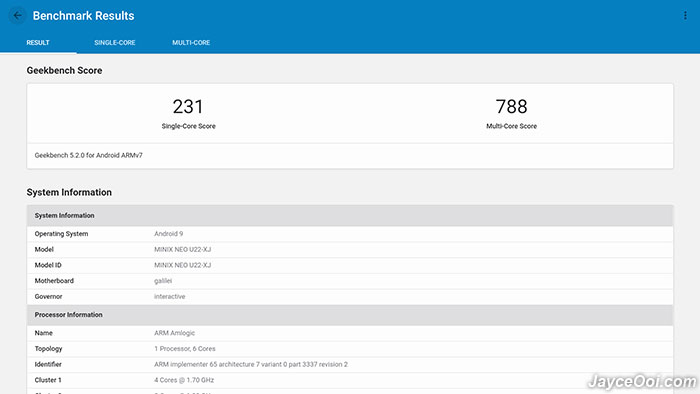Click the ARM Amlogic value
The height and width of the screenshot is (394, 700).
pos(175,333)
